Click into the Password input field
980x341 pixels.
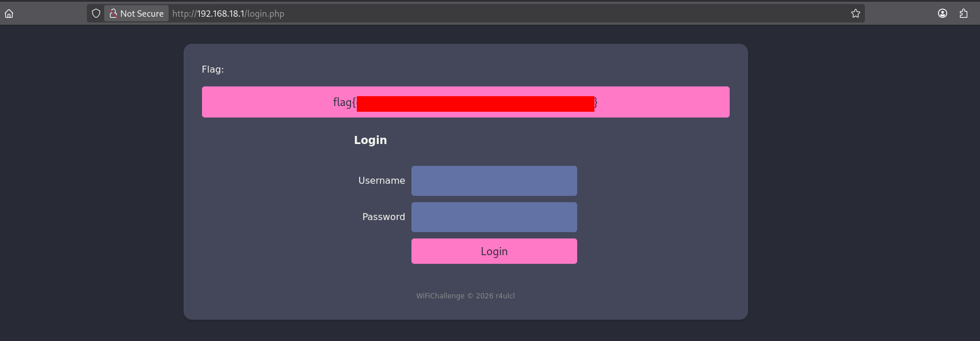pos(494,217)
